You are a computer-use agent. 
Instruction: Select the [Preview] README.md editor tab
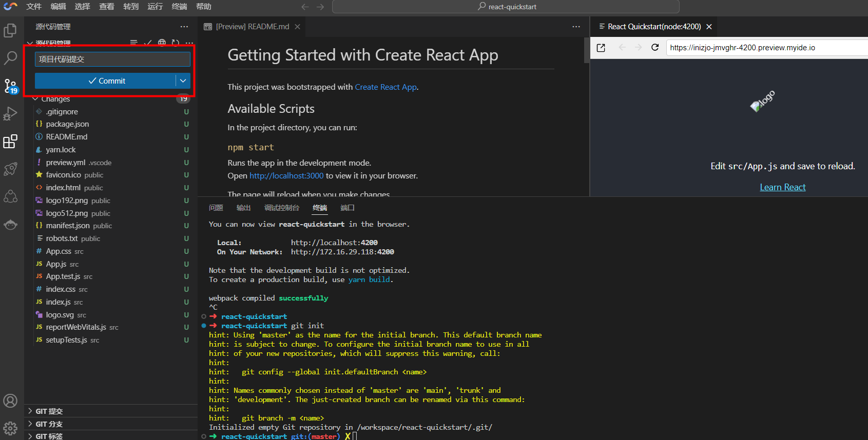[252, 27]
